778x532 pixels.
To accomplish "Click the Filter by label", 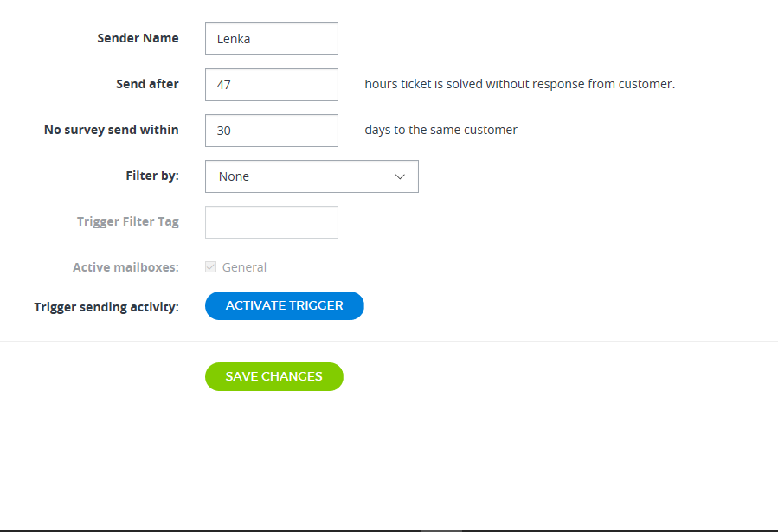I will click(151, 175).
